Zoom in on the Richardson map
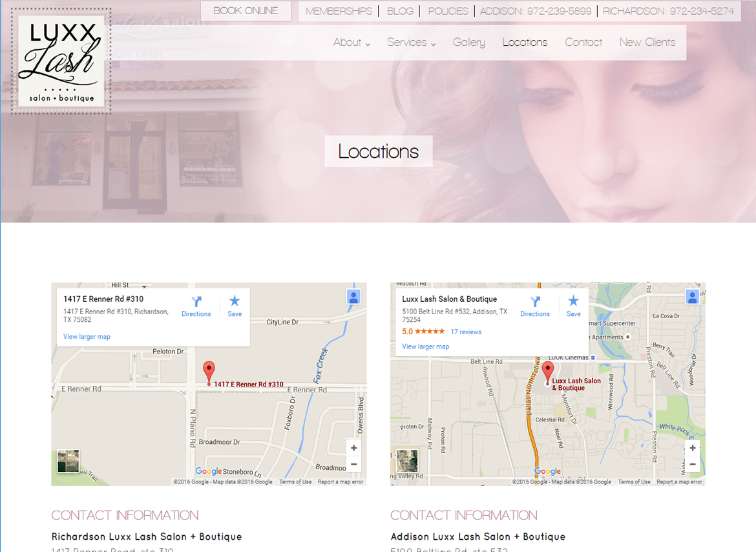The image size is (756, 552). point(354,448)
